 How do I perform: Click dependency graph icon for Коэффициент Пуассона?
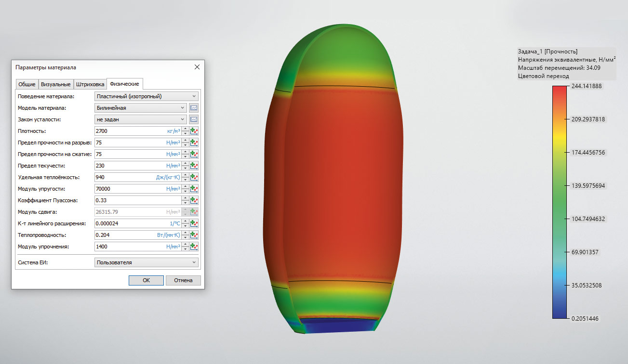(194, 200)
